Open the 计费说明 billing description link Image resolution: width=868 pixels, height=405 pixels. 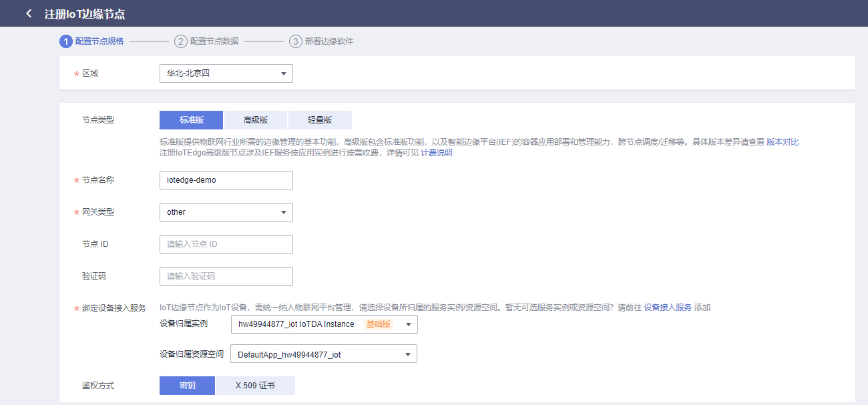click(435, 152)
